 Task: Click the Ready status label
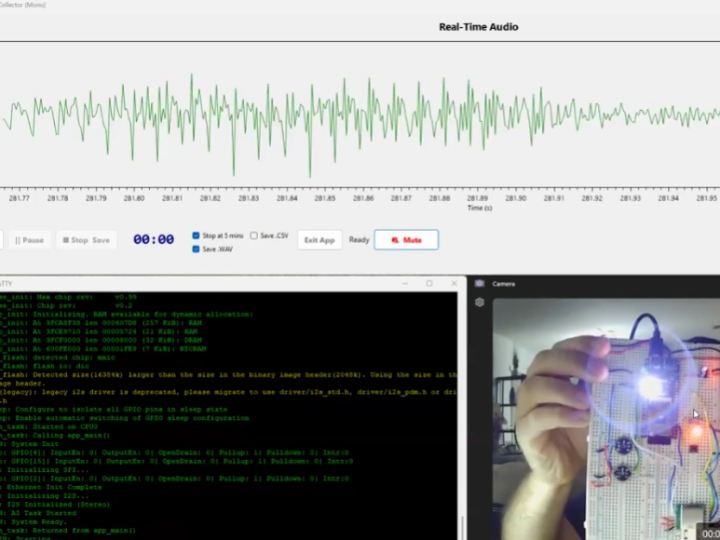(359, 240)
